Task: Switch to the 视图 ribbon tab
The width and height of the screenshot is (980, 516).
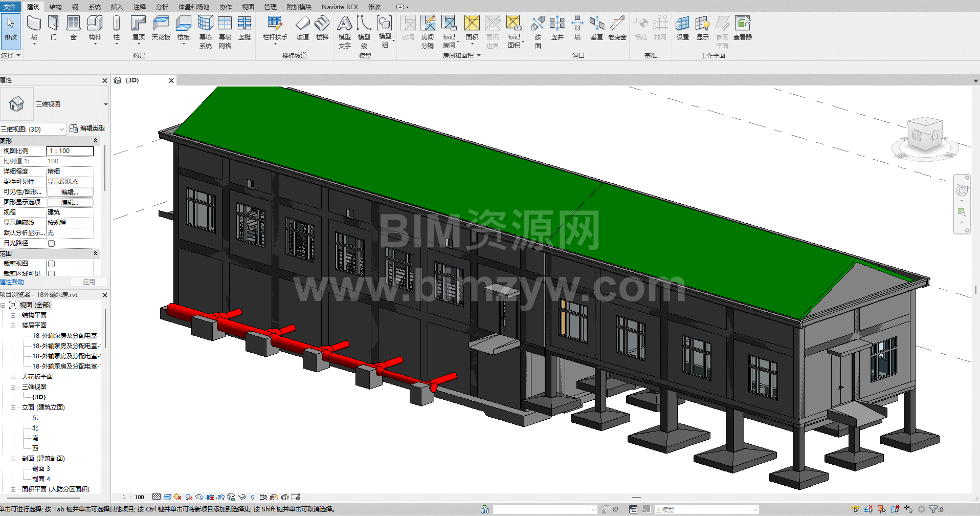Action: pos(248,7)
